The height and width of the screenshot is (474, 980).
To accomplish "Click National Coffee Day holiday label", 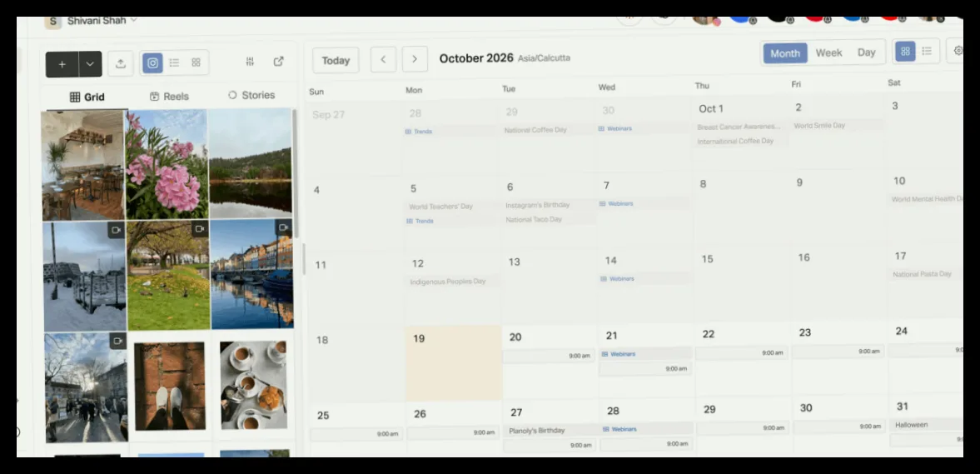I will (535, 130).
